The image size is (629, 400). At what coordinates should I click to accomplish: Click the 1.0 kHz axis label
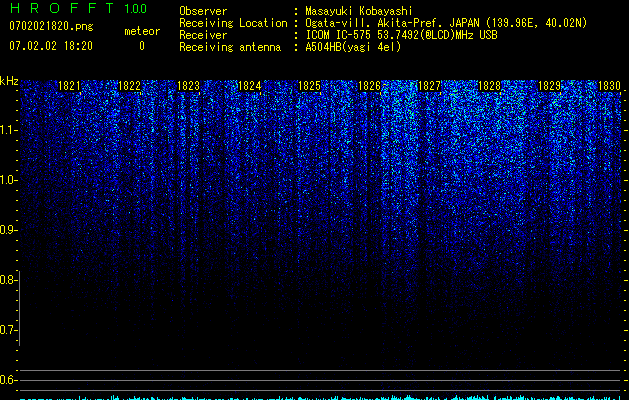[x=7, y=180]
